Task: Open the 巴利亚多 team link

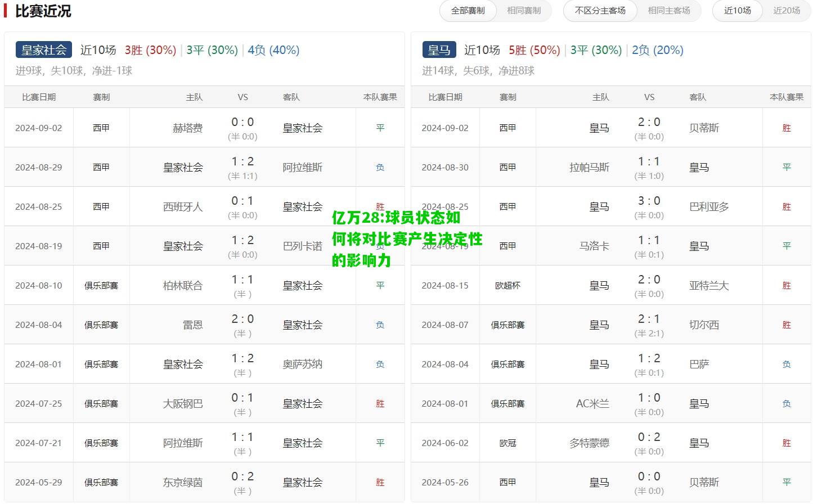Action: point(709,207)
